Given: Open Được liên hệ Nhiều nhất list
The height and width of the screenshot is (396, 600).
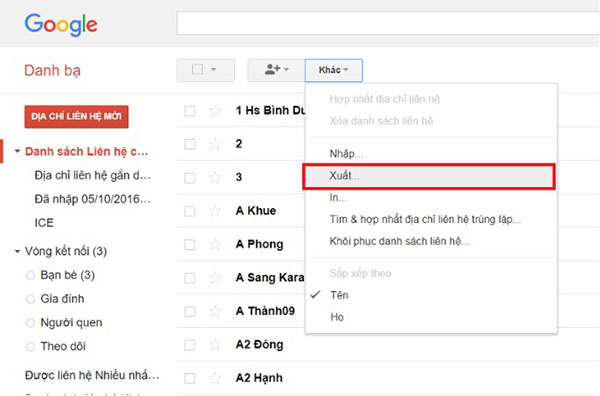Looking at the screenshot, I should point(92,375).
